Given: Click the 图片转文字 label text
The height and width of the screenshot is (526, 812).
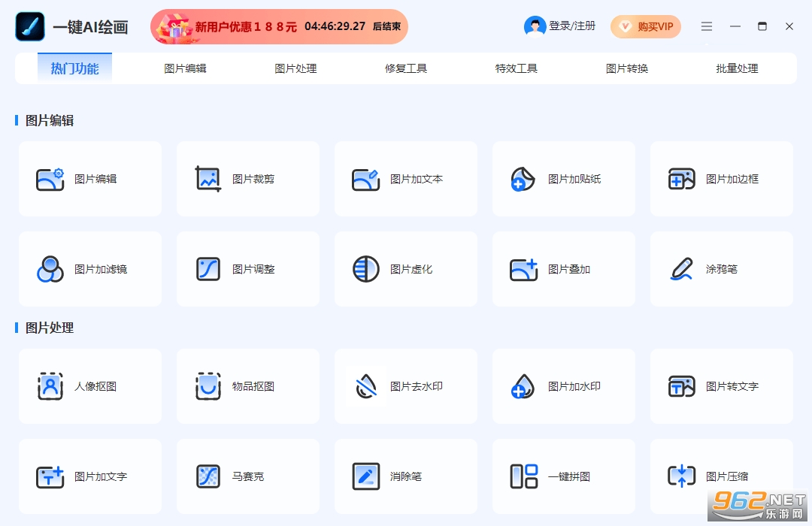Looking at the screenshot, I should [732, 386].
